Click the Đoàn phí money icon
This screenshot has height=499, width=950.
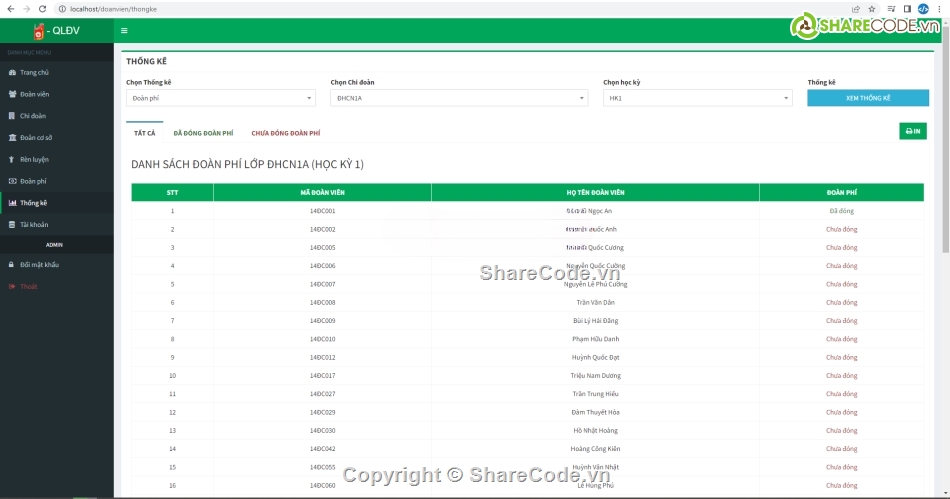tap(12, 182)
